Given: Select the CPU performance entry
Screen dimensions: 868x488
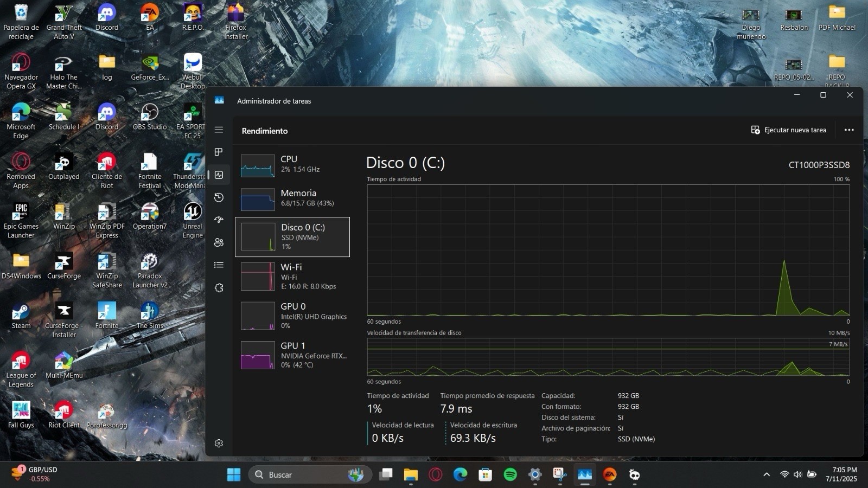Looking at the screenshot, I should pos(292,164).
